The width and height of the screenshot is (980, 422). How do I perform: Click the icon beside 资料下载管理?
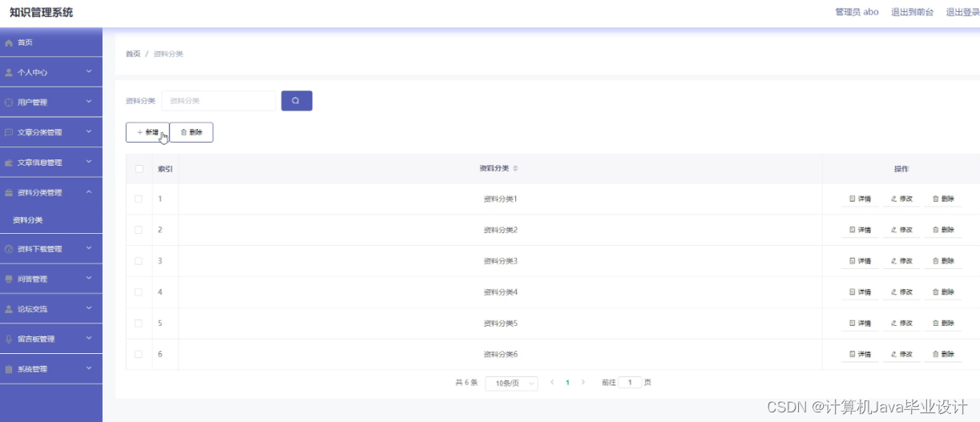pos(9,249)
